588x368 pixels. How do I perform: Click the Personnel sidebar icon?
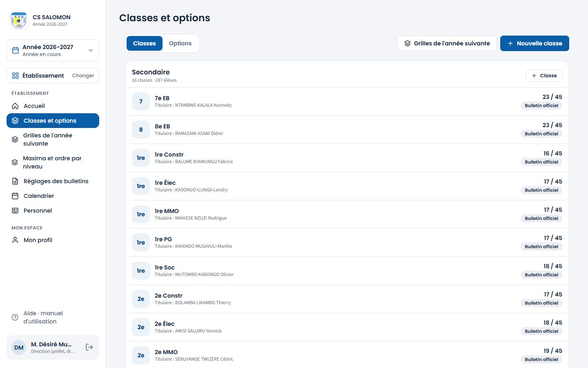15,211
